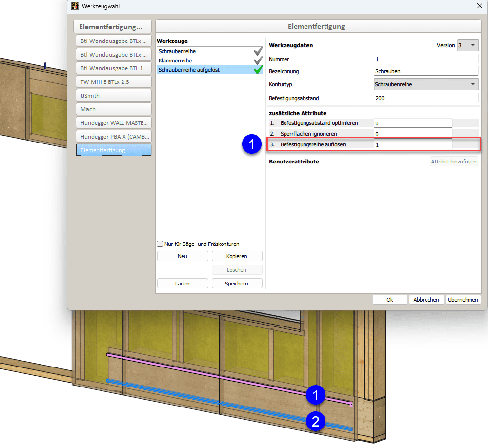This screenshot has height=448, width=488.
Task: Toggle green checkmark for Schraubenreihe aufgelöst
Action: pos(258,70)
